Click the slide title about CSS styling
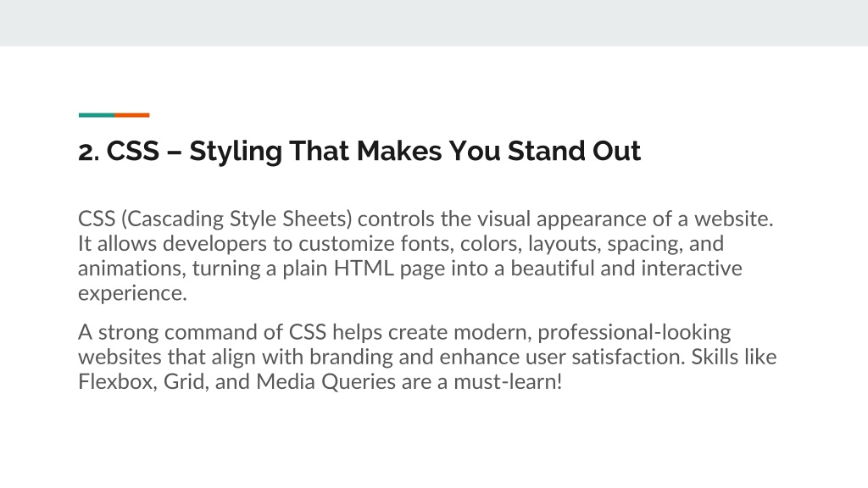 (359, 151)
